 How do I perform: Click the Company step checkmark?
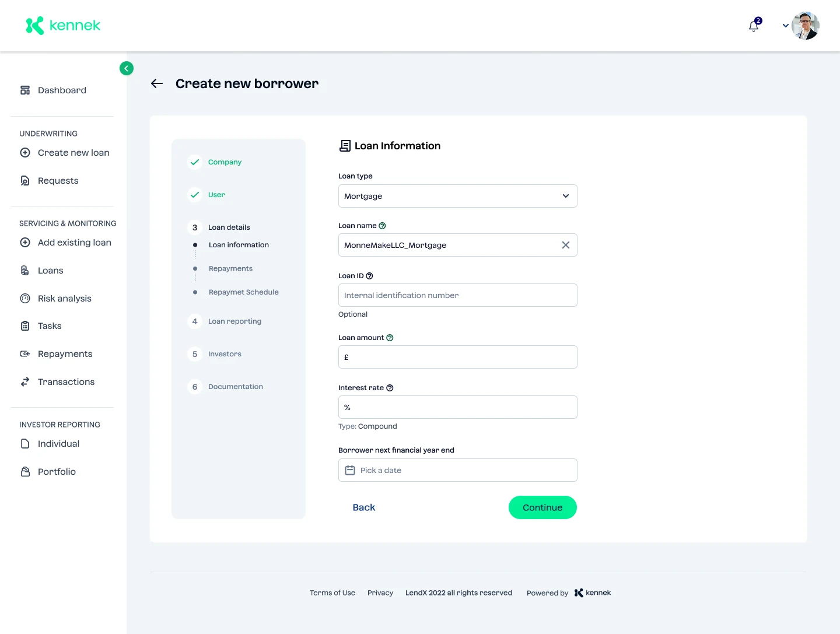click(x=195, y=162)
